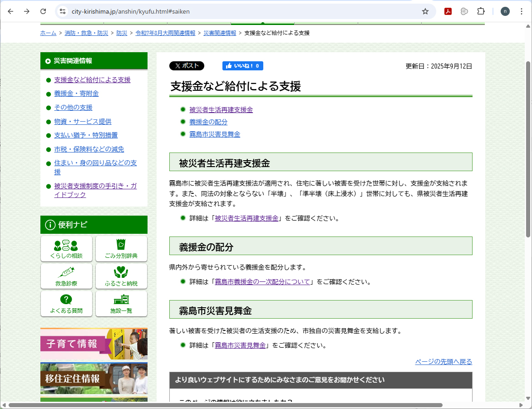This screenshot has height=409, width=532.
Task: Open the ふるさと納税 heart icon tile
Action: tap(121, 276)
